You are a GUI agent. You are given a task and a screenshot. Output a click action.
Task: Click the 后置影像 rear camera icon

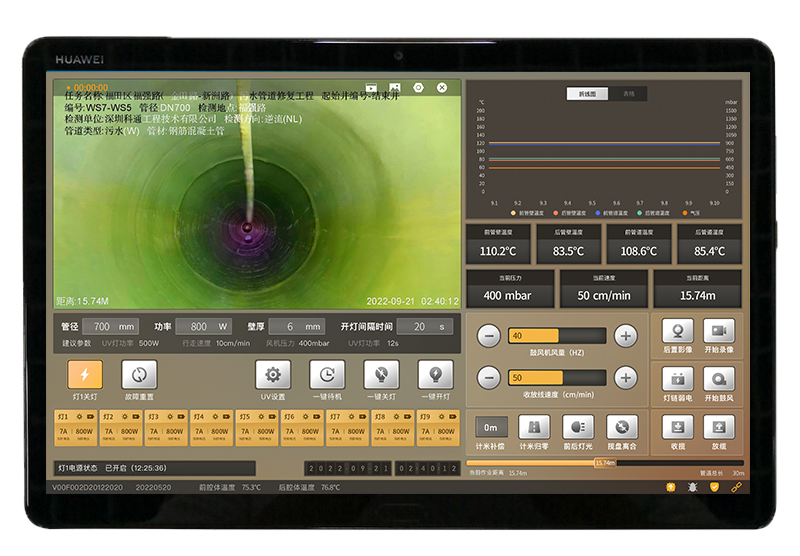tap(678, 331)
